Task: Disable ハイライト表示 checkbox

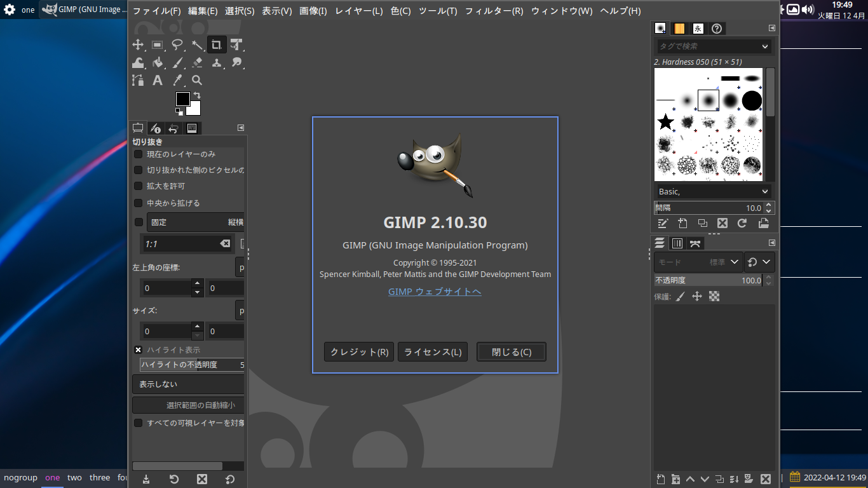Action: pos(138,349)
